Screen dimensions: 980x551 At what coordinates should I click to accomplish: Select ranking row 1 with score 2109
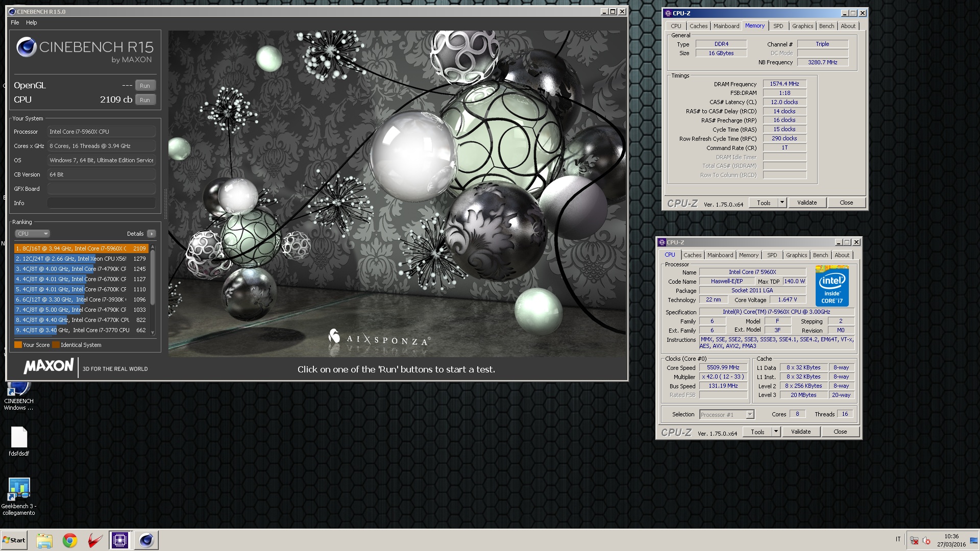click(x=81, y=248)
